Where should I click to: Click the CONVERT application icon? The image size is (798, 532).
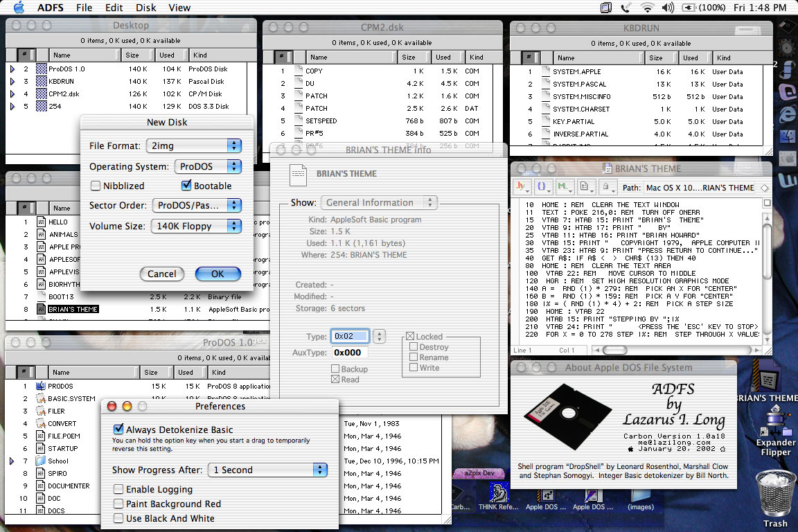click(41, 423)
